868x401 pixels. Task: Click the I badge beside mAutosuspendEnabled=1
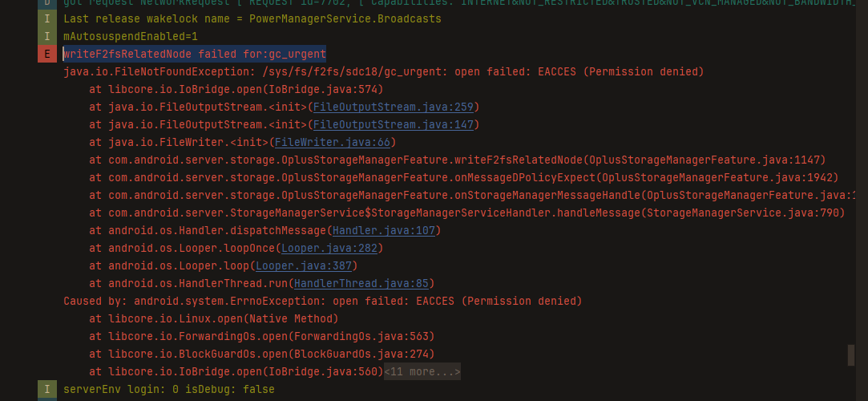click(x=47, y=36)
